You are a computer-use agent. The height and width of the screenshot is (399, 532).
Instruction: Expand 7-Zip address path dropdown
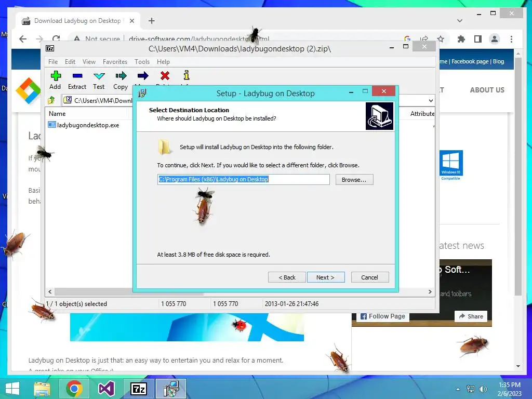pos(431,100)
